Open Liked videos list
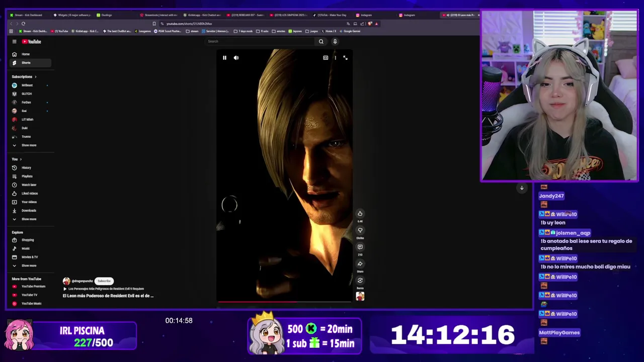Image resolution: width=644 pixels, height=362 pixels. click(x=30, y=194)
